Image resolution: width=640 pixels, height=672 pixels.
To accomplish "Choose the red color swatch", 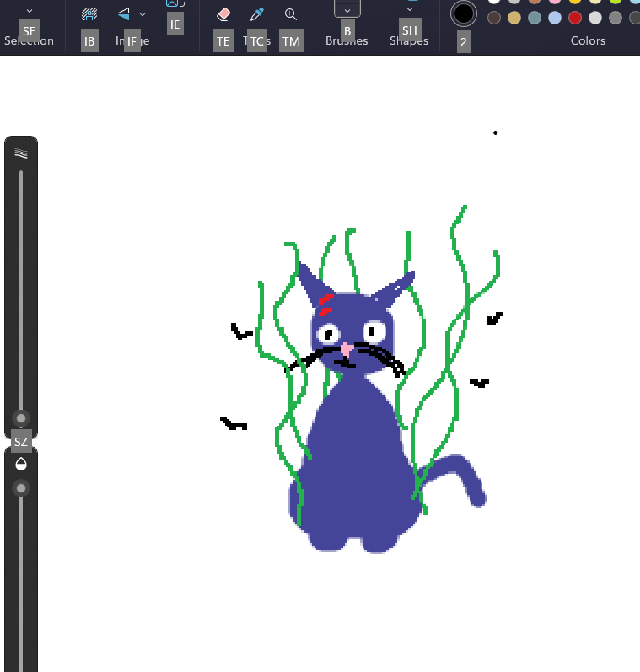I will coord(575,18).
